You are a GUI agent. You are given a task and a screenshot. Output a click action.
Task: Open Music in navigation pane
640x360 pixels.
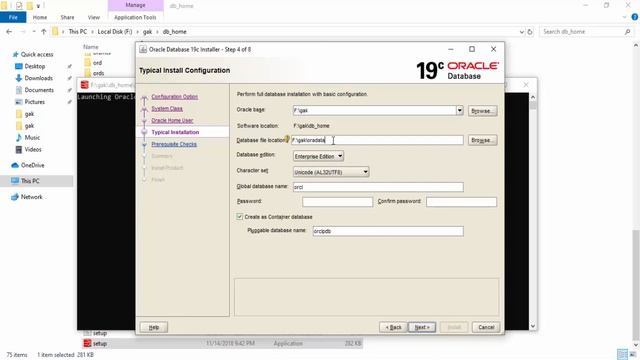32,138
